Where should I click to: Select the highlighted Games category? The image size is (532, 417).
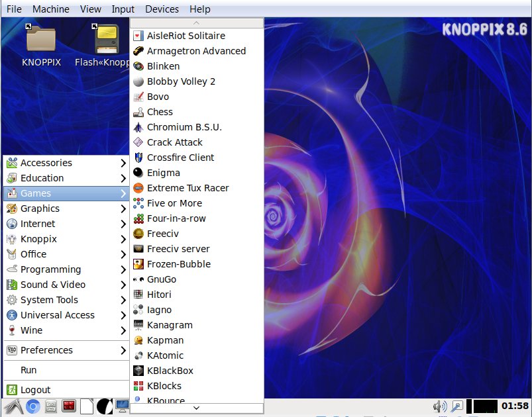click(x=66, y=193)
